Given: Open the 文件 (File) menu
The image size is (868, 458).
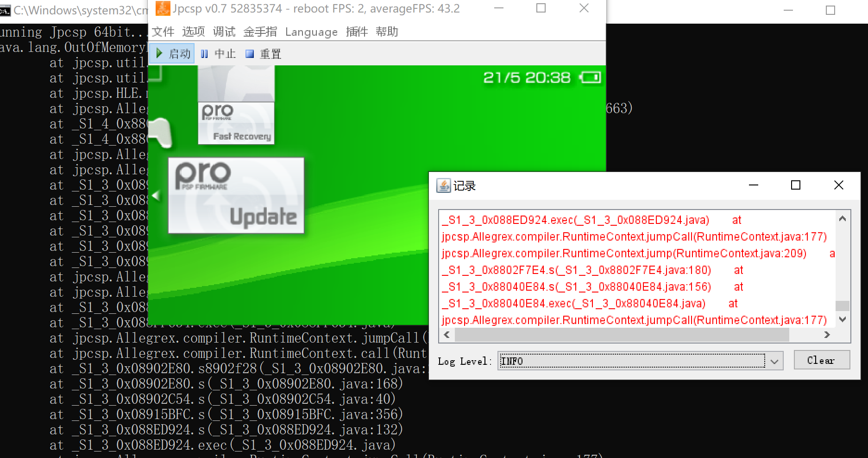Looking at the screenshot, I should pyautogui.click(x=163, y=32).
